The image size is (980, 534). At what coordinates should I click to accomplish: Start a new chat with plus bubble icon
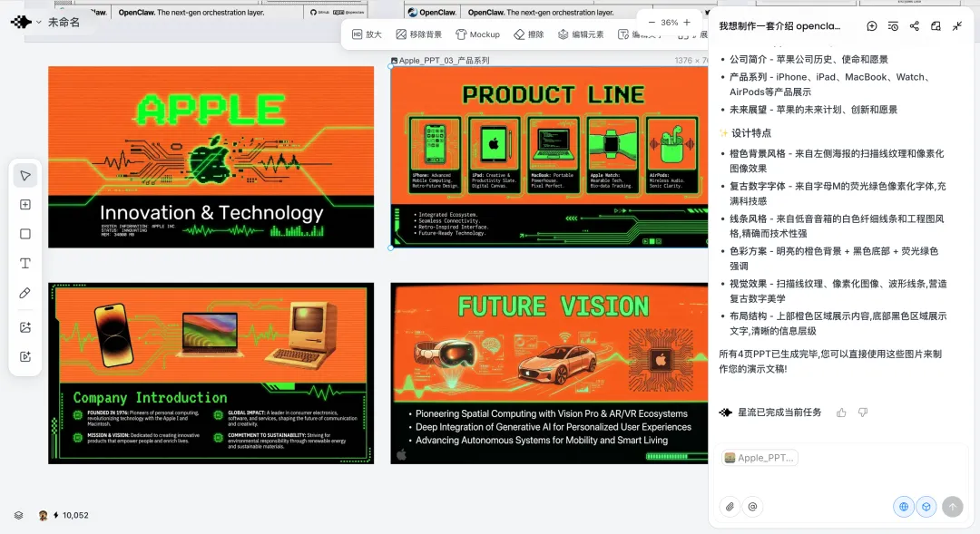(872, 25)
